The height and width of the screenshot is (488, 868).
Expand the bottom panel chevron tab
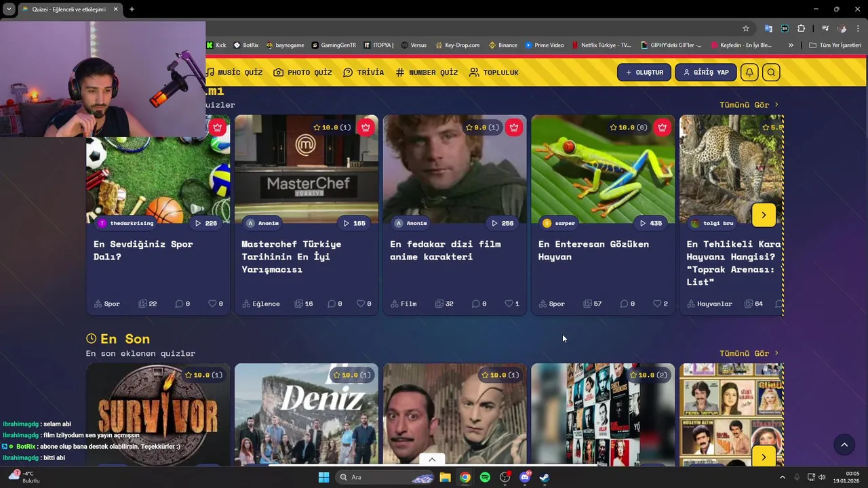click(432, 460)
